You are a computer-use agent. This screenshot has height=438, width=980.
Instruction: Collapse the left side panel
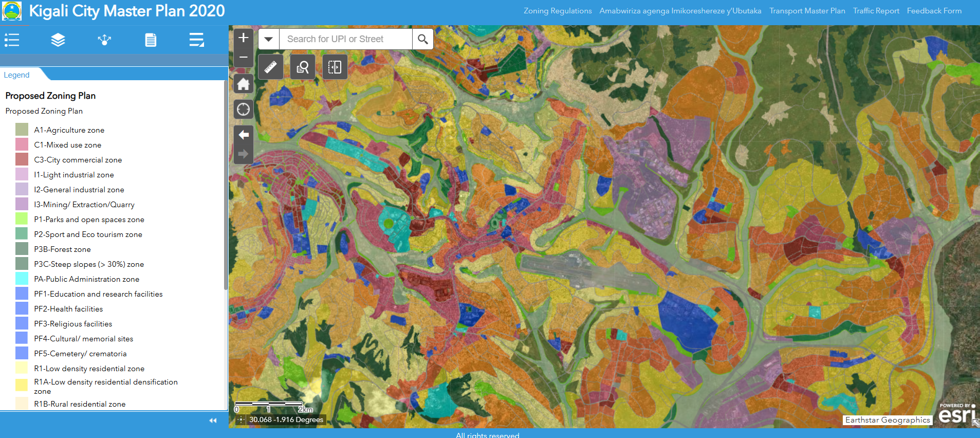[x=213, y=421]
